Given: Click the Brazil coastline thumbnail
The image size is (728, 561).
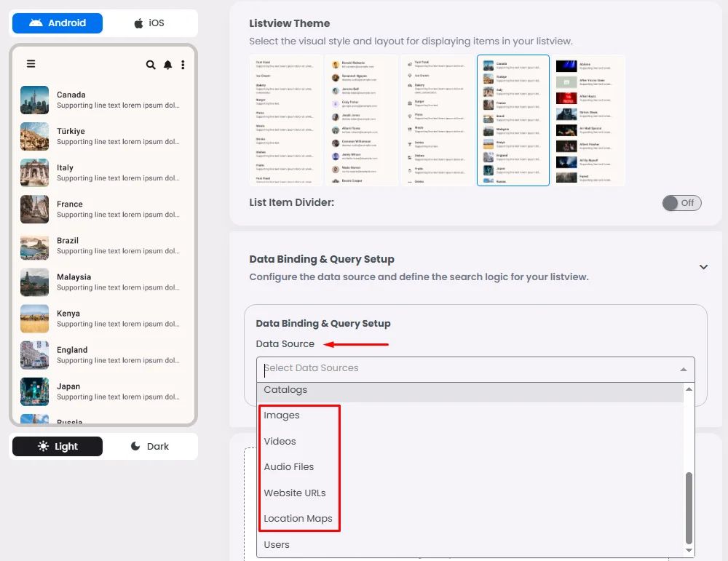Looking at the screenshot, I should (34, 245).
